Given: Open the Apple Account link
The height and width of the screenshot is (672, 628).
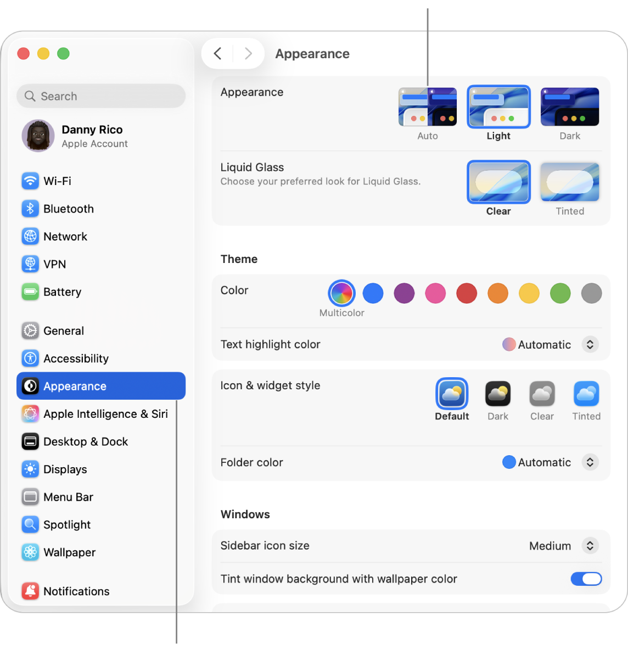Looking at the screenshot, I should [94, 143].
